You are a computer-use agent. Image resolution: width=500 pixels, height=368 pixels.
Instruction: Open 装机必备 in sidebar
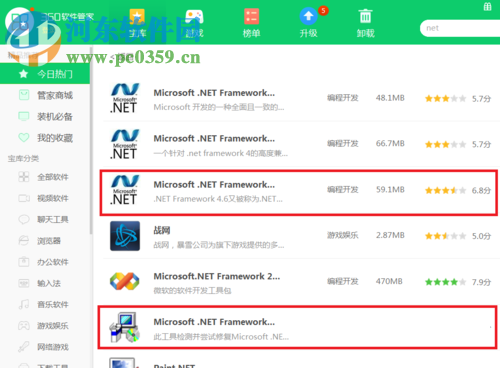point(55,117)
